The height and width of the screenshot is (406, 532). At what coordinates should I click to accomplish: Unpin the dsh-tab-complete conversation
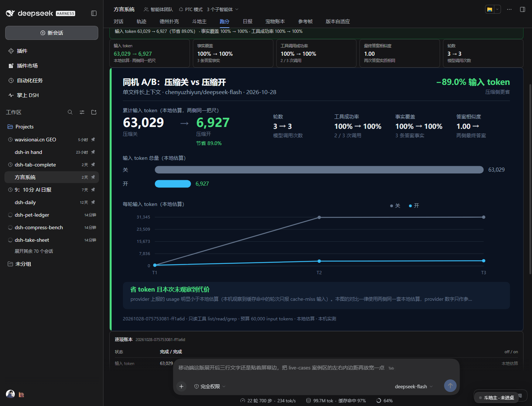tap(93, 165)
